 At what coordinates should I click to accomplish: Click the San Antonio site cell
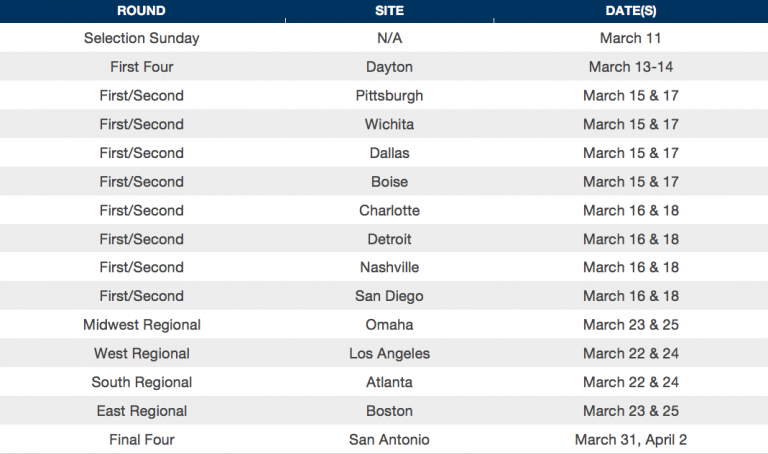tap(389, 440)
